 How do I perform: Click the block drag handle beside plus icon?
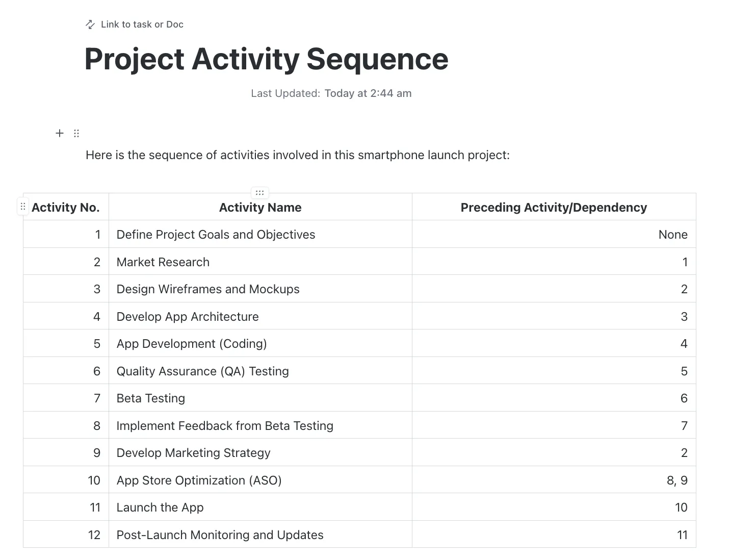(x=76, y=133)
